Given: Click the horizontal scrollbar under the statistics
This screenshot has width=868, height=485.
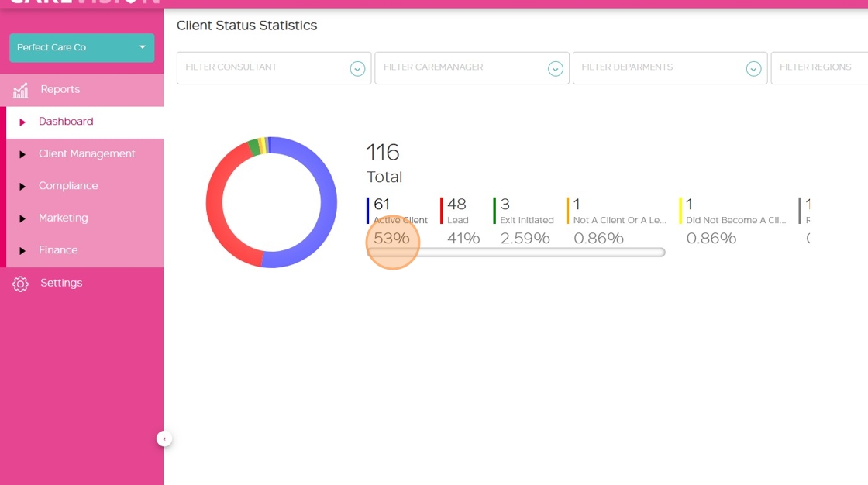Looking at the screenshot, I should (x=516, y=253).
